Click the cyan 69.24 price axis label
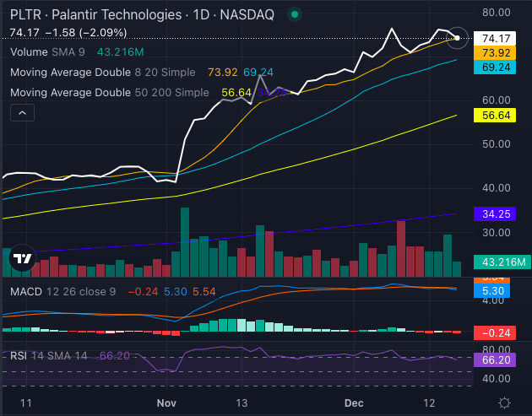 coord(496,66)
